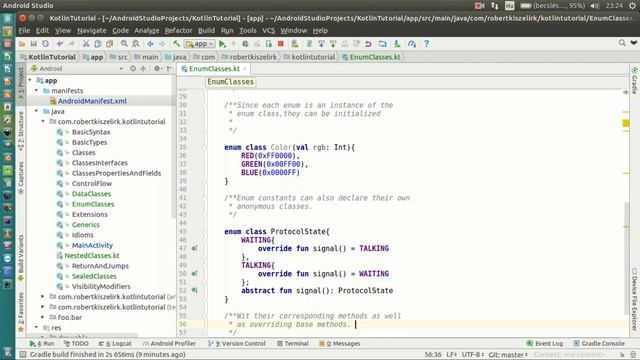Screen dimensions: 640x360
Task: Click the Debug bug icon
Action: (245, 44)
